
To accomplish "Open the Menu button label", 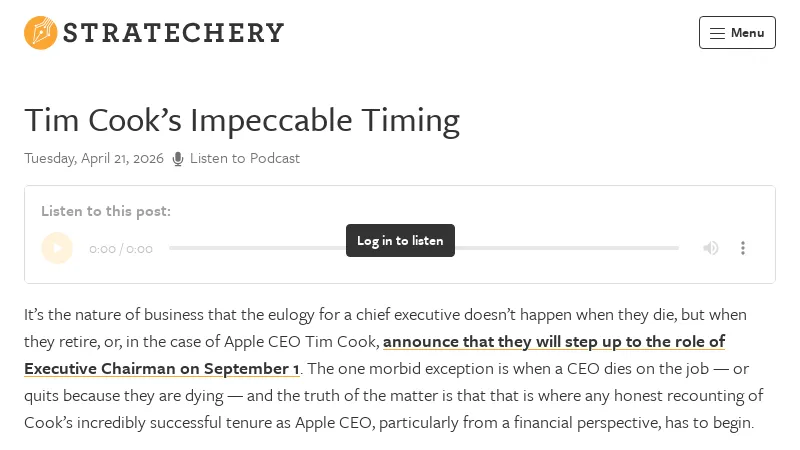I will pos(747,33).
